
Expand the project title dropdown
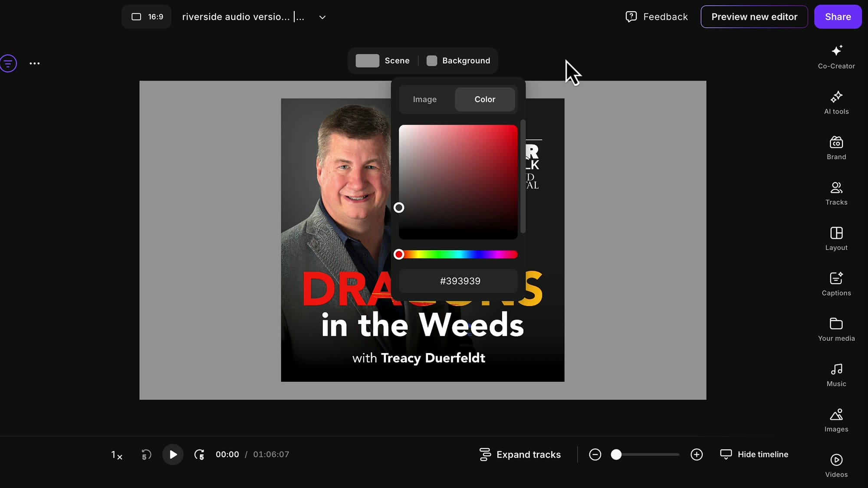tap(322, 17)
